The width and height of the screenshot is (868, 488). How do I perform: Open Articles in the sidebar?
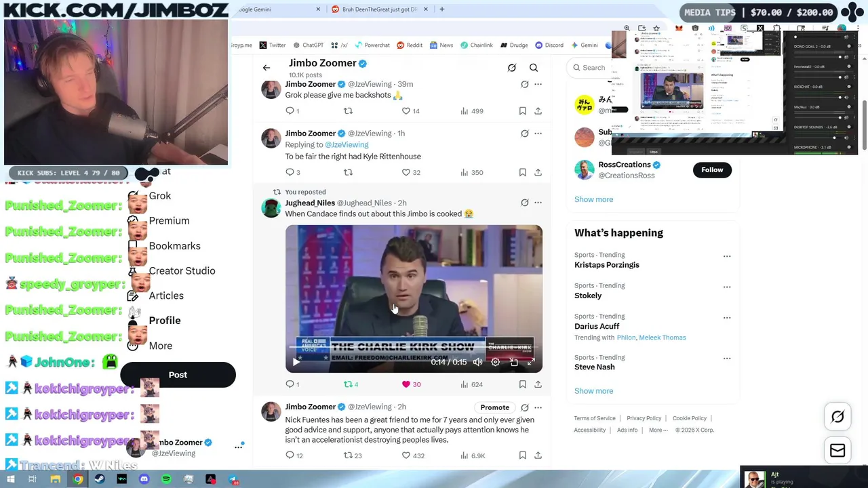click(166, 296)
